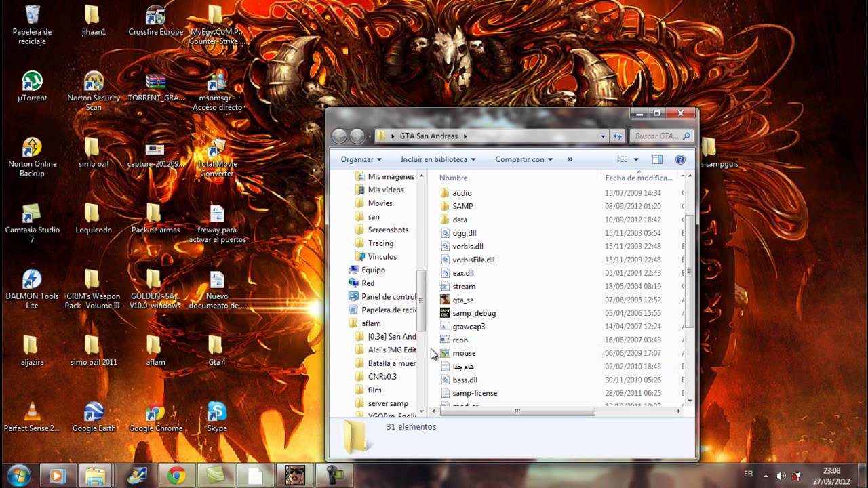Go back in Explorer navigation
Viewport: 868px width, 488px height.
pyautogui.click(x=339, y=136)
